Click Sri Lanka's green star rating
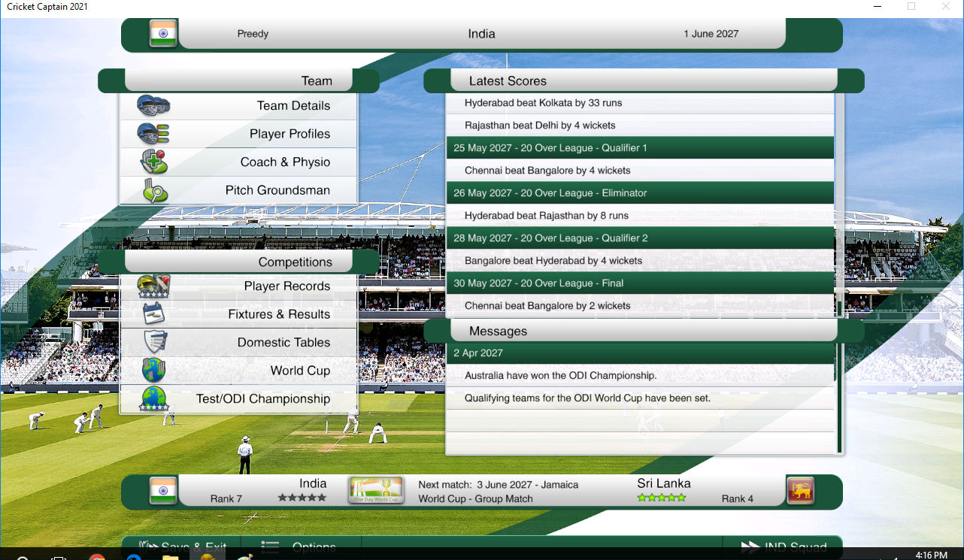 [662, 498]
